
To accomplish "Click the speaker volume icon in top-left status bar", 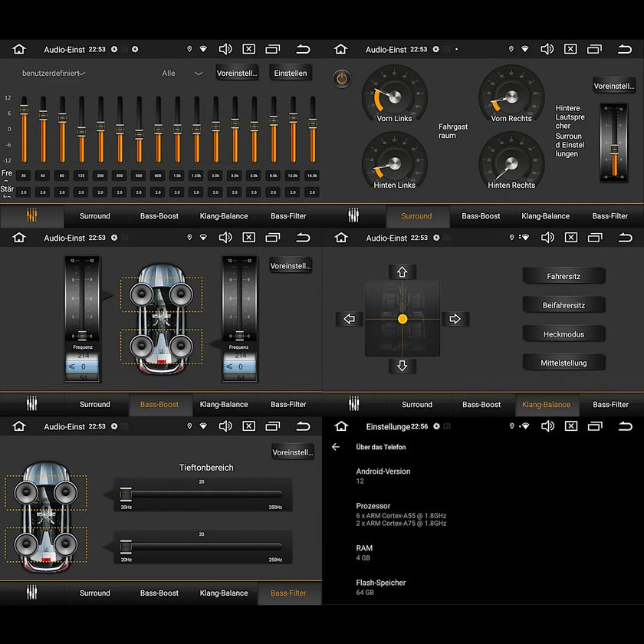I will 225,49.
